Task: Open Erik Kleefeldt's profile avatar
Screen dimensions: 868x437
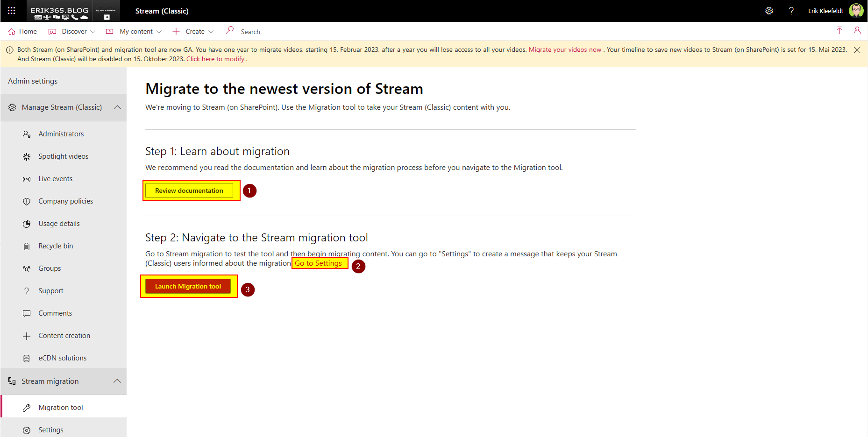Action: (x=856, y=11)
